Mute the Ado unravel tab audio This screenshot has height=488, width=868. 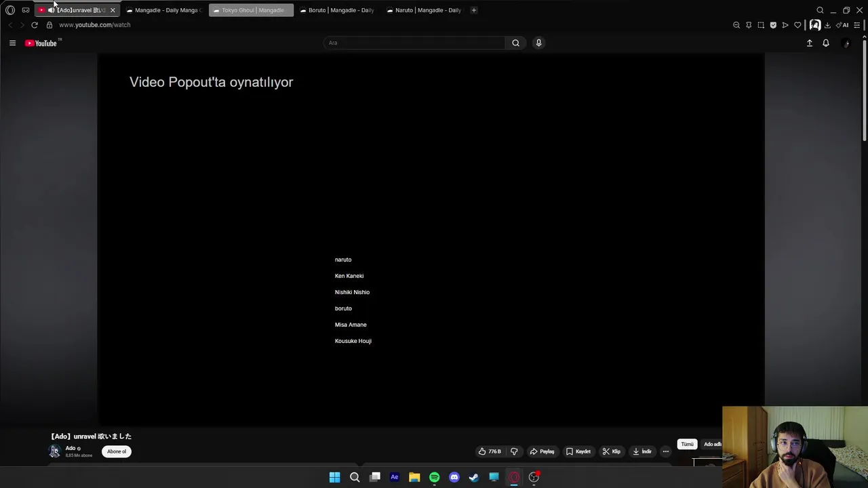[51, 10]
